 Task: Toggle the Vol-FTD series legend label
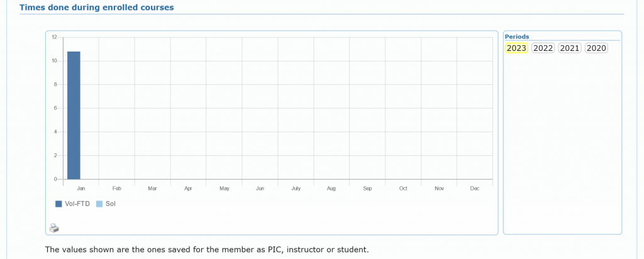[x=77, y=204]
